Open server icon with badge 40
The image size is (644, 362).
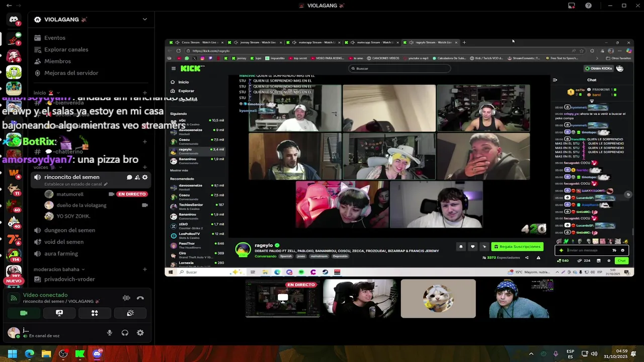(x=14, y=223)
